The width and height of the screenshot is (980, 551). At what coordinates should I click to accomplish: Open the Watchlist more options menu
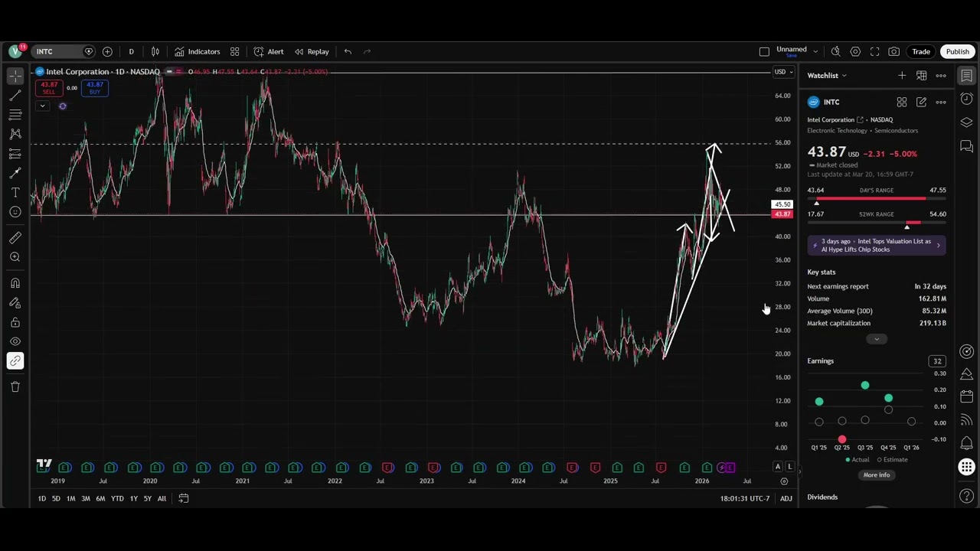(x=941, y=75)
